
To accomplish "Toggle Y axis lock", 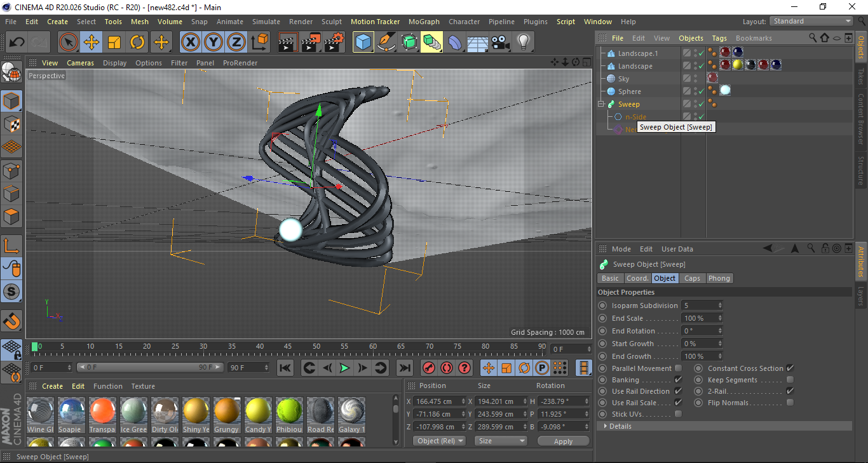I will [x=214, y=43].
